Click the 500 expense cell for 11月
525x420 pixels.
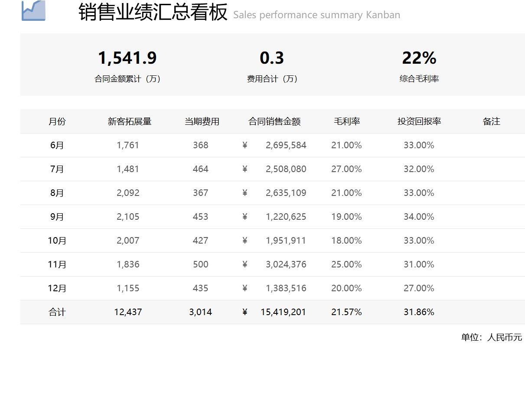201,265
